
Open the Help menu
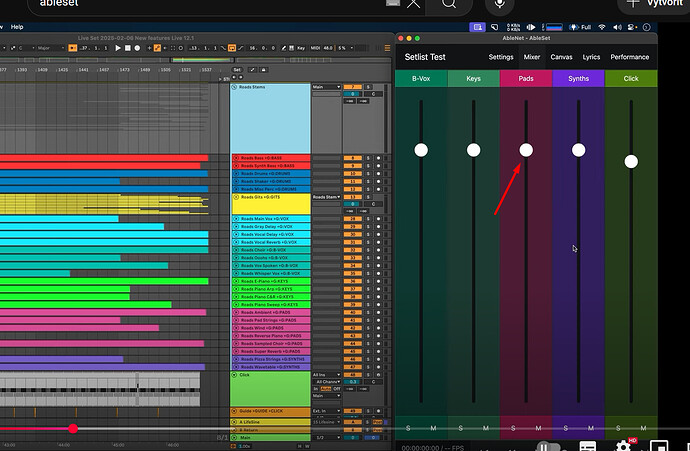coord(17,27)
